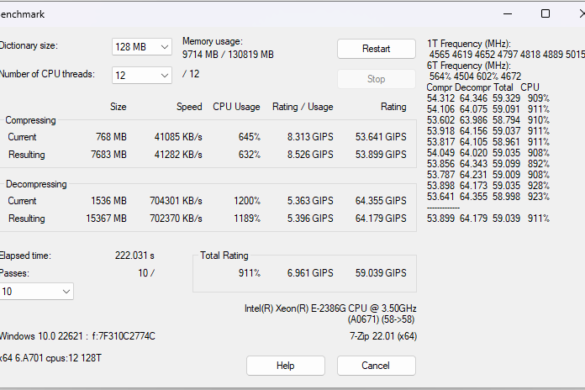
Task: Minimize the Benchmark window
Action: (x=507, y=14)
